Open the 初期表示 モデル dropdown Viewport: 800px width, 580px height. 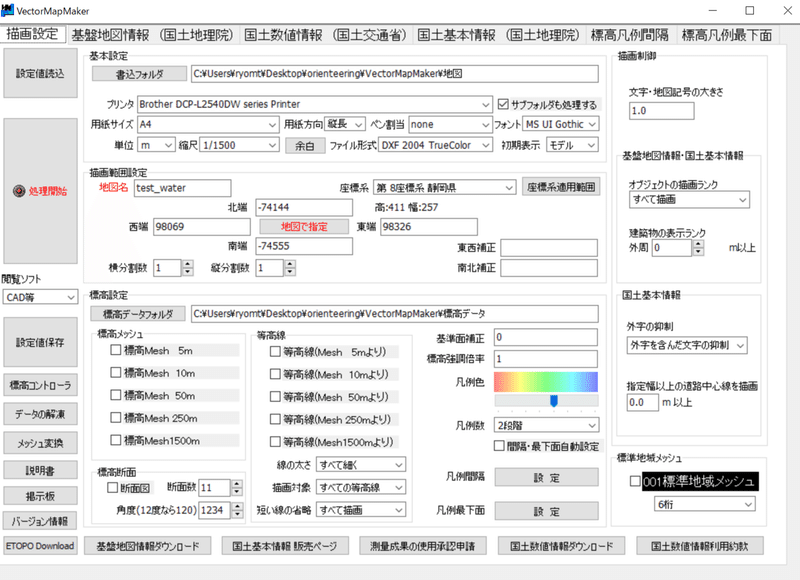tap(572, 145)
